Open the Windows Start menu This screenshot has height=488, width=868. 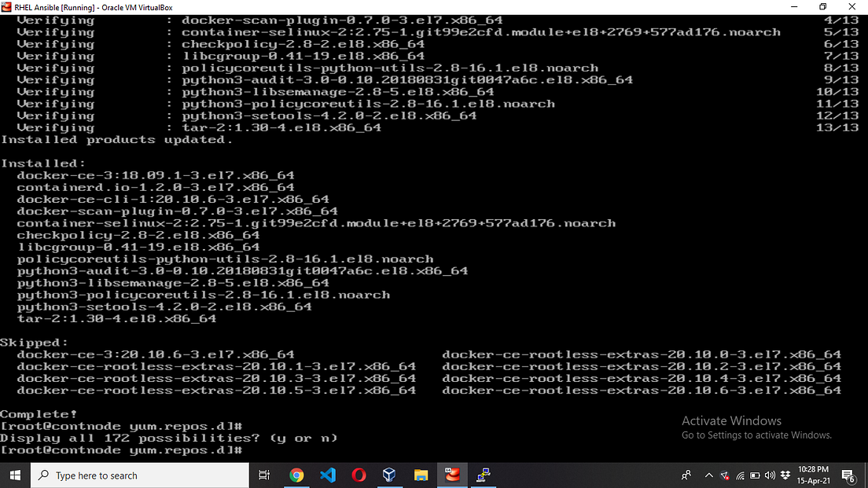point(15,475)
